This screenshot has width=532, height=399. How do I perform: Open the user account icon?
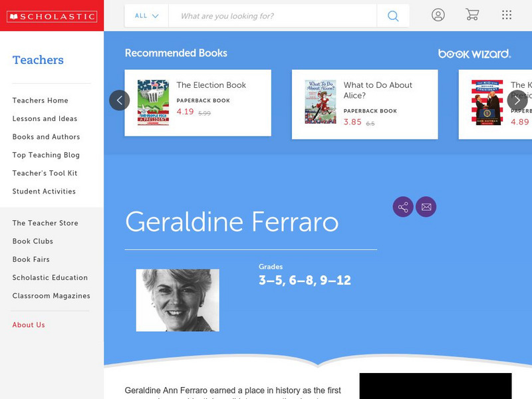[438, 15]
